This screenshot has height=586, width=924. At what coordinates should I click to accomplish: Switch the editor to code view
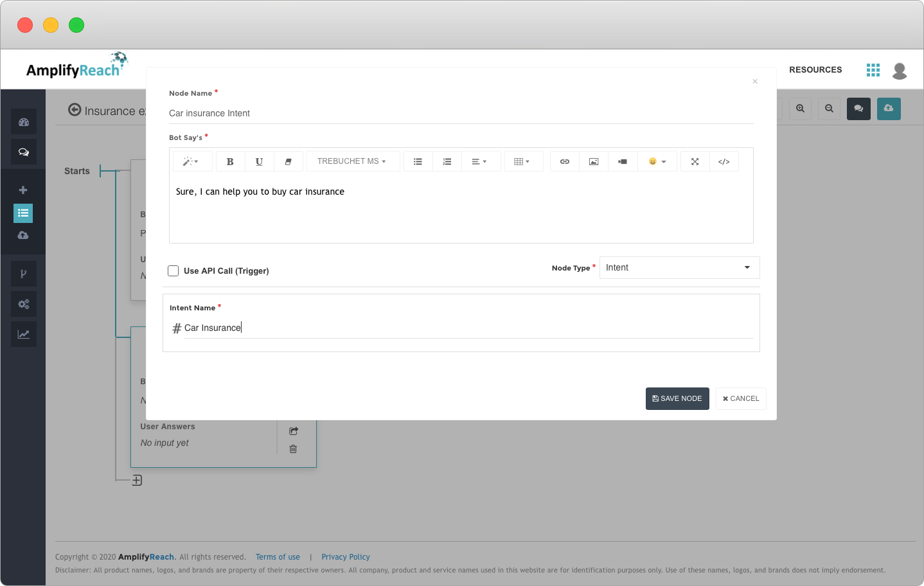(x=724, y=161)
